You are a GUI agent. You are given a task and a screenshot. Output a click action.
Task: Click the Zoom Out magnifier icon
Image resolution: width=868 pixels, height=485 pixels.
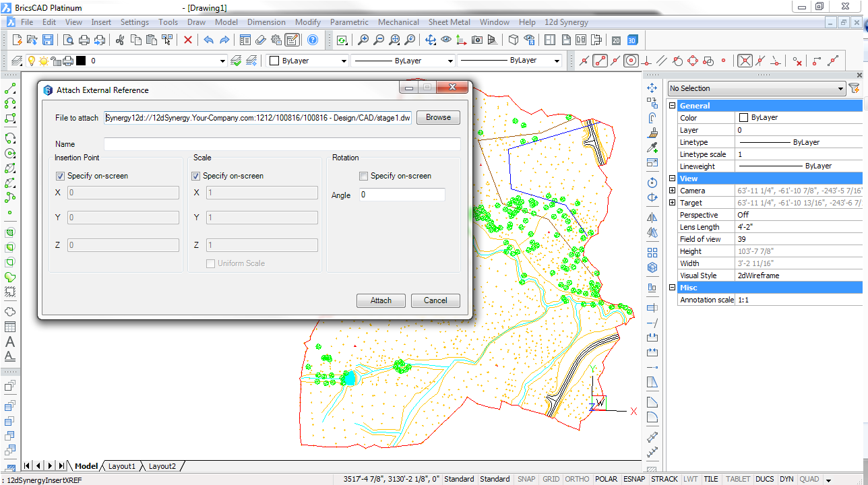click(379, 40)
